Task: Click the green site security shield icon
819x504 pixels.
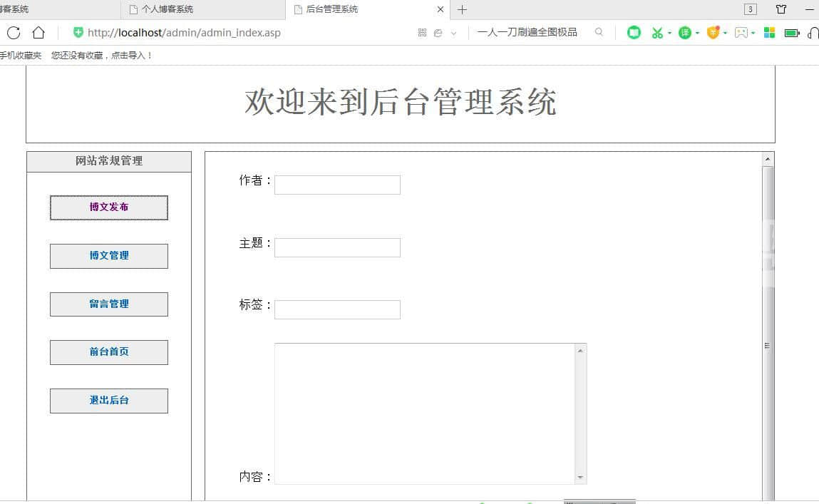Action: pyautogui.click(x=78, y=32)
